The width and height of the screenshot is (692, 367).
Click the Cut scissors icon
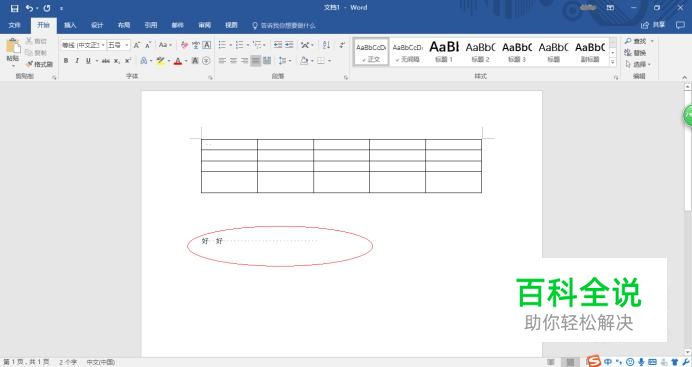coord(29,41)
